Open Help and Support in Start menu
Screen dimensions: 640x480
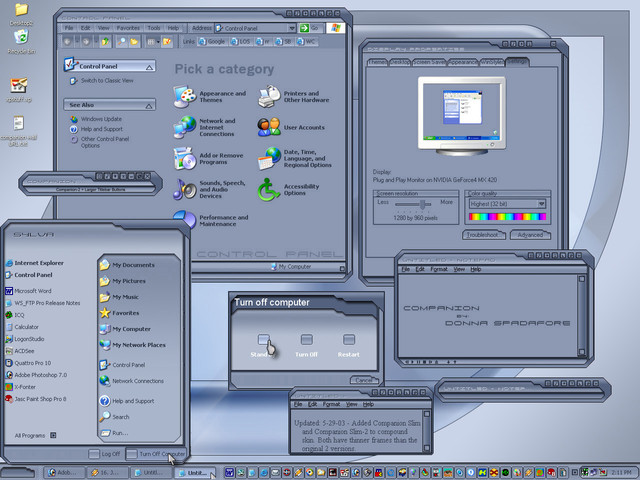127,401
